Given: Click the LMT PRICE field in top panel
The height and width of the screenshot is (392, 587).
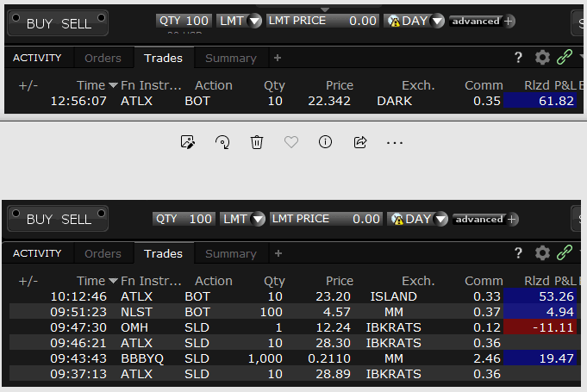Looking at the screenshot, I should 323,21.
